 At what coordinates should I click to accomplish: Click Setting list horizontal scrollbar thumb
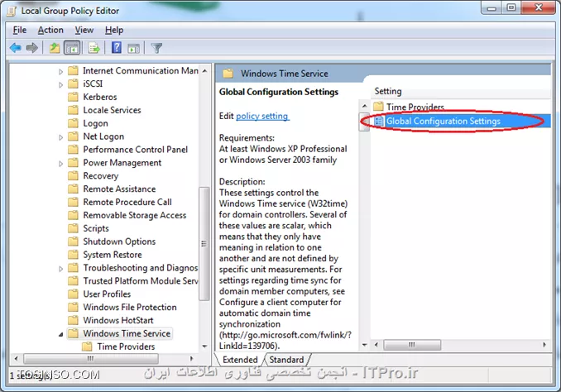[x=412, y=345]
